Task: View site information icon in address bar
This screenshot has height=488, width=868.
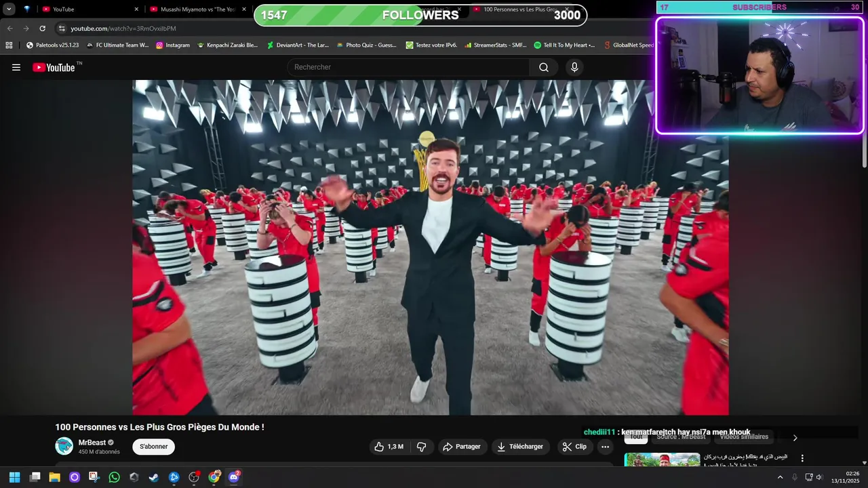Action: click(62, 28)
